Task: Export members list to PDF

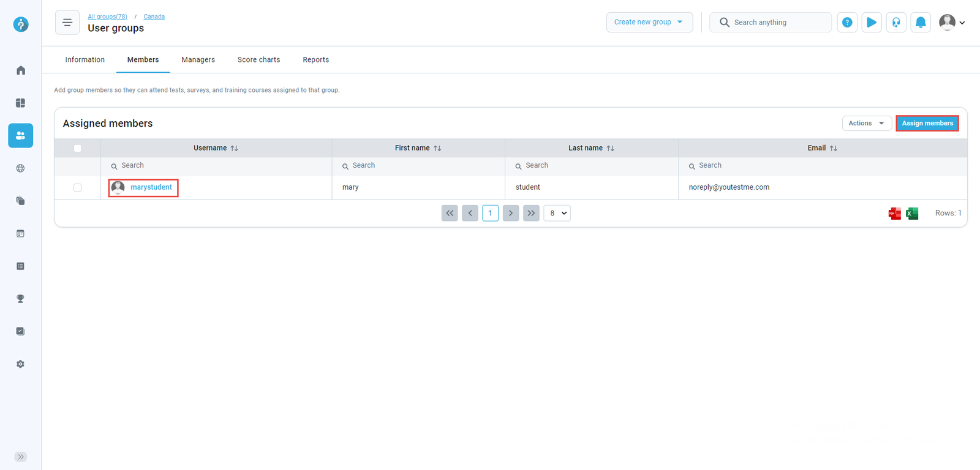Action: point(894,213)
